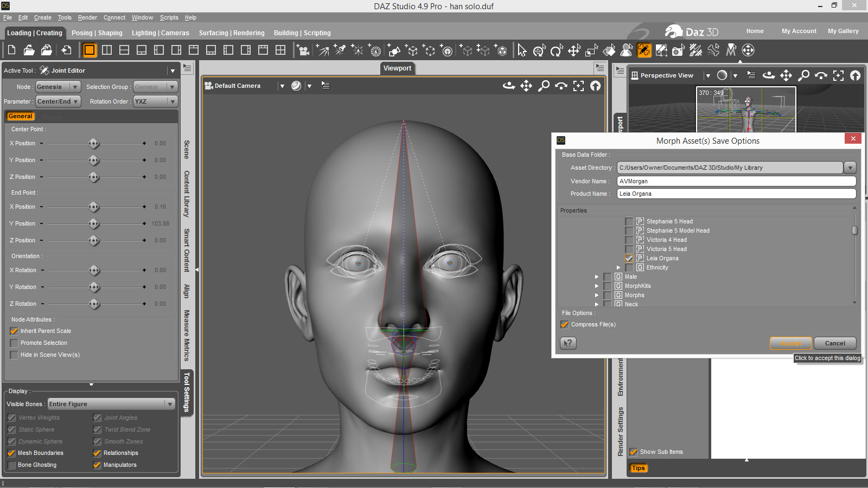The height and width of the screenshot is (488, 868).
Task: Open the Visible Bones Entire Figure dropdown
Action: (x=111, y=404)
